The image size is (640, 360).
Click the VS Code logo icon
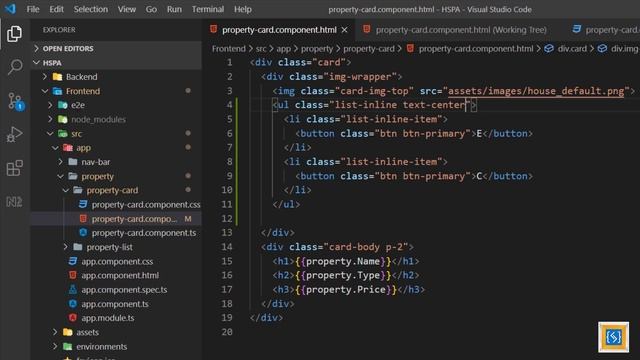[10, 9]
